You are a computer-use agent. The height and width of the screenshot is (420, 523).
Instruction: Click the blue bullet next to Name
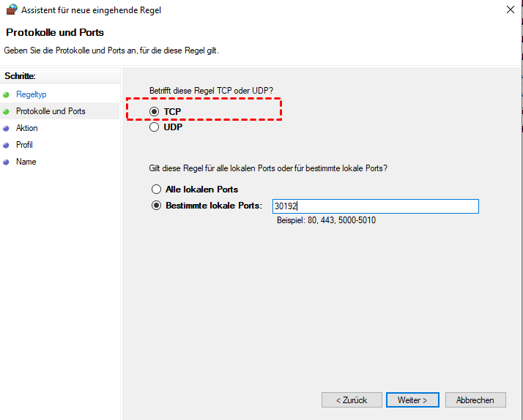(7, 162)
